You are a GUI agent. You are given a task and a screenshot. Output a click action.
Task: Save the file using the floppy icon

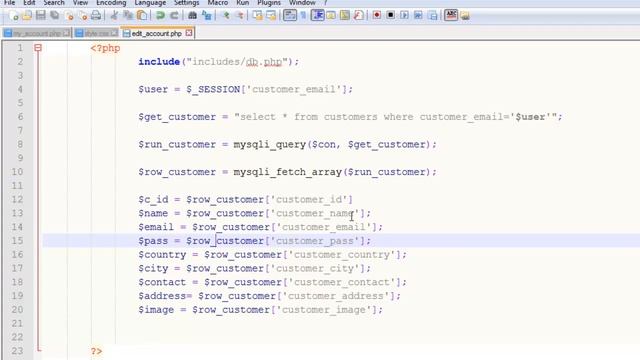(x=41, y=16)
